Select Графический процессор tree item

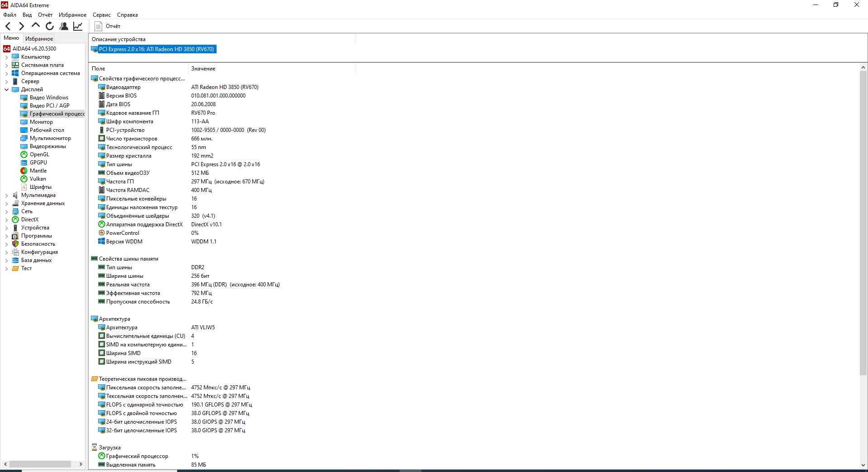pos(52,114)
